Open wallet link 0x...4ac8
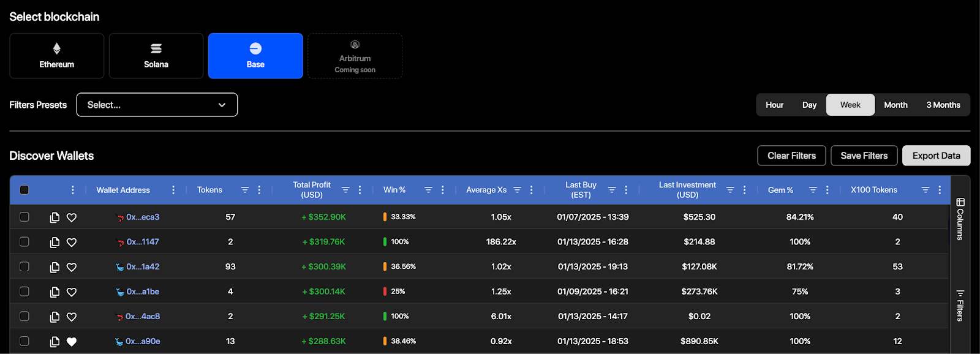 tap(143, 316)
